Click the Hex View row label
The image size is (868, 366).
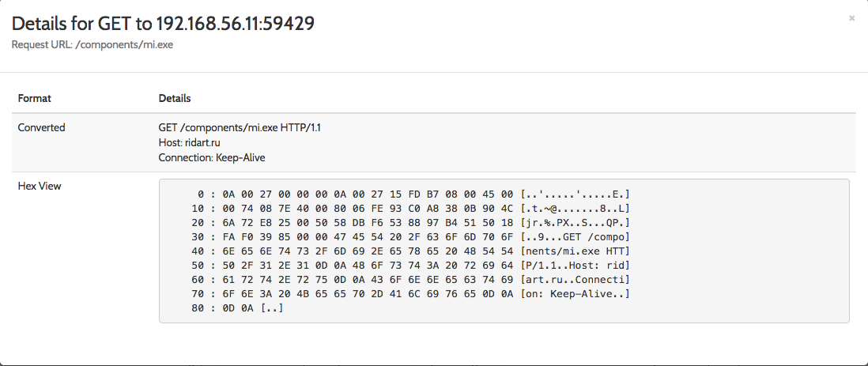pyautogui.click(x=40, y=186)
